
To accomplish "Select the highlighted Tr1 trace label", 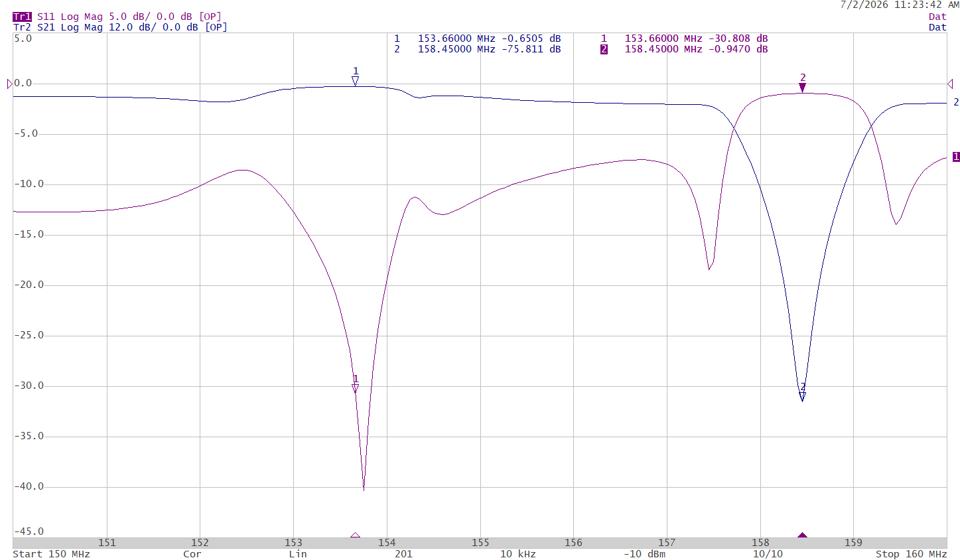I will click(22, 17).
